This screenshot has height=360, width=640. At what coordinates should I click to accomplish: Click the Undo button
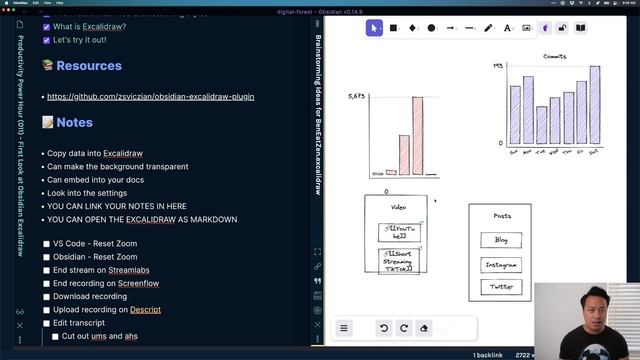[x=384, y=328]
